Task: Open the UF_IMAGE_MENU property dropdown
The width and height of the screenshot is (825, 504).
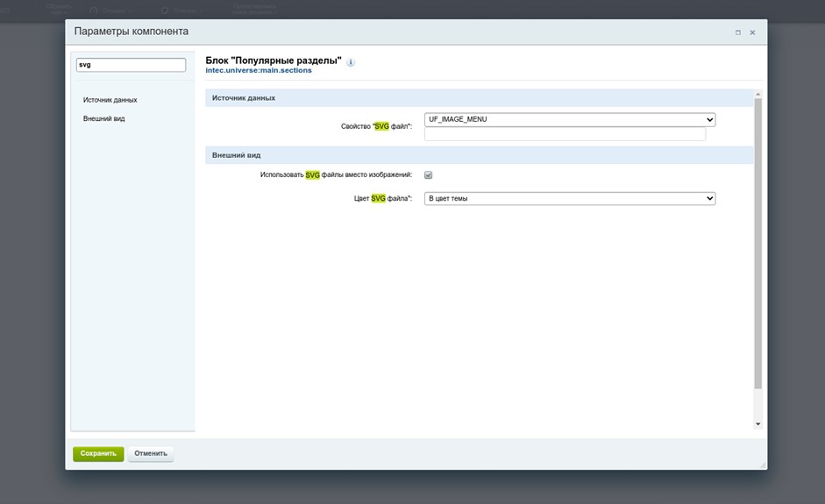Action: click(x=570, y=119)
